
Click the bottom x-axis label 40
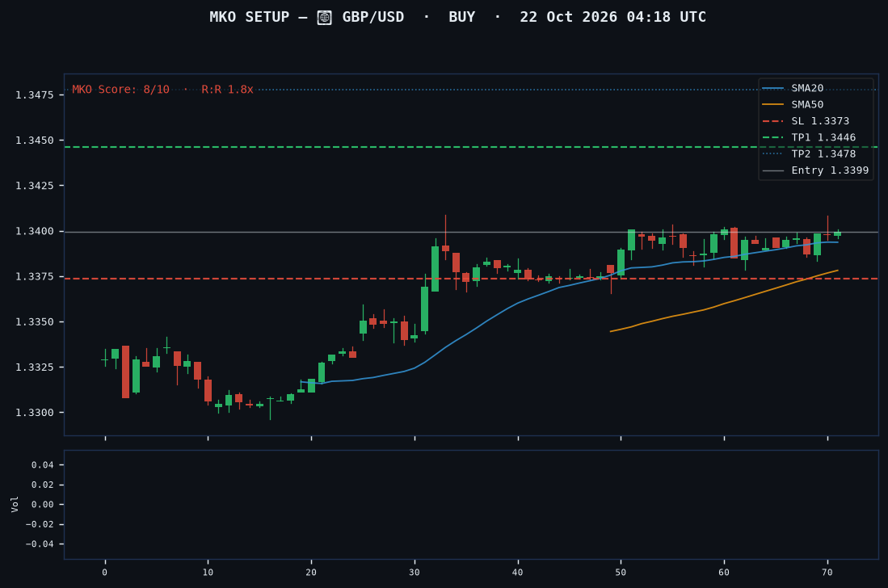pos(518,572)
